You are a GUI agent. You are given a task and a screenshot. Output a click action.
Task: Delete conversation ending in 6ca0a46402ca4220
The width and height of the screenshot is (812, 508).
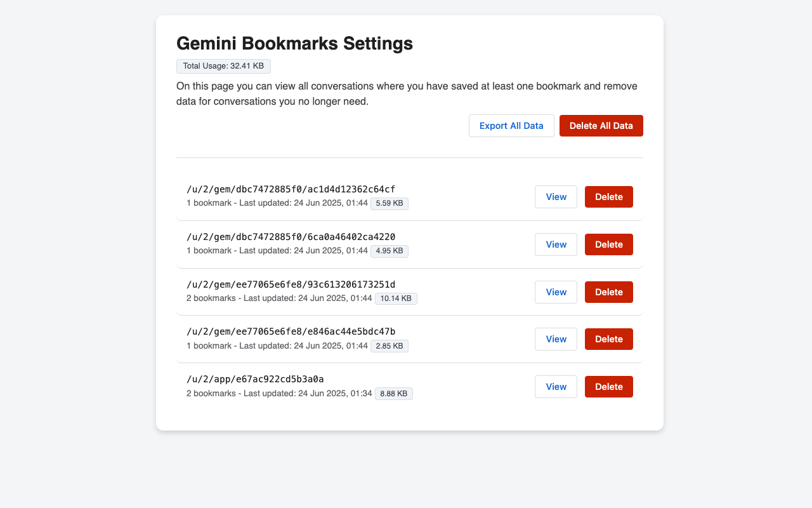click(609, 244)
